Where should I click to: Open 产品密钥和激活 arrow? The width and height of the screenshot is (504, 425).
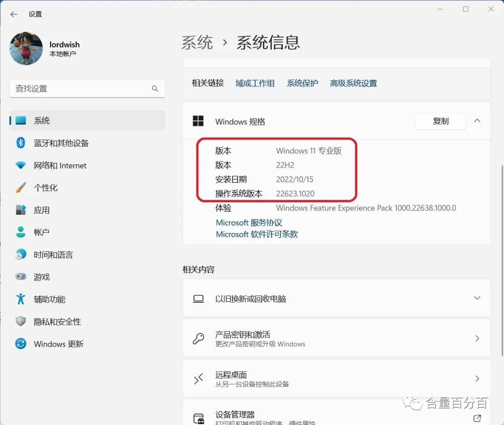[477, 338]
